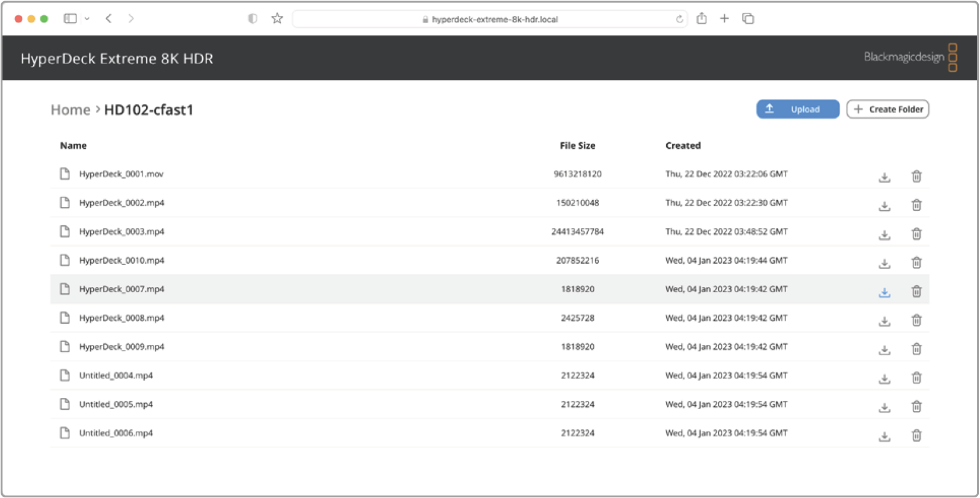Delete Untitled_0004.mp4 using its trash icon
Screen dimensions: 980x498
tap(917, 378)
